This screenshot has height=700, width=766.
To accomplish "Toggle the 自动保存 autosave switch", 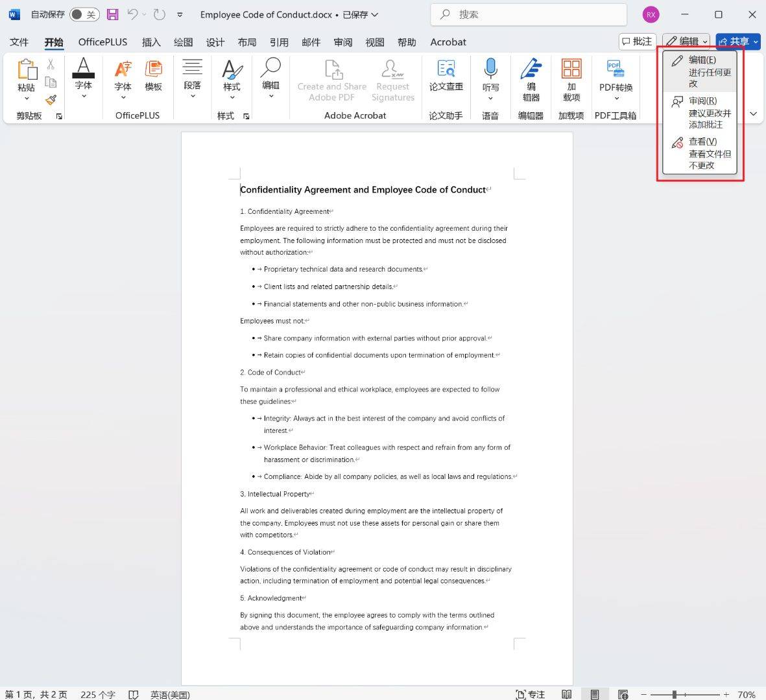I will (84, 14).
